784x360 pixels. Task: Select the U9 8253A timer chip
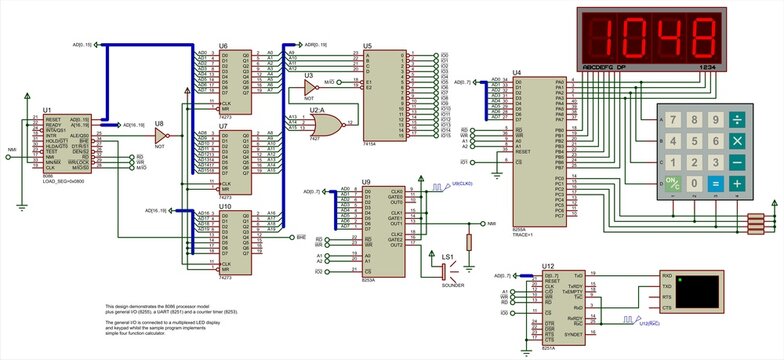point(384,232)
